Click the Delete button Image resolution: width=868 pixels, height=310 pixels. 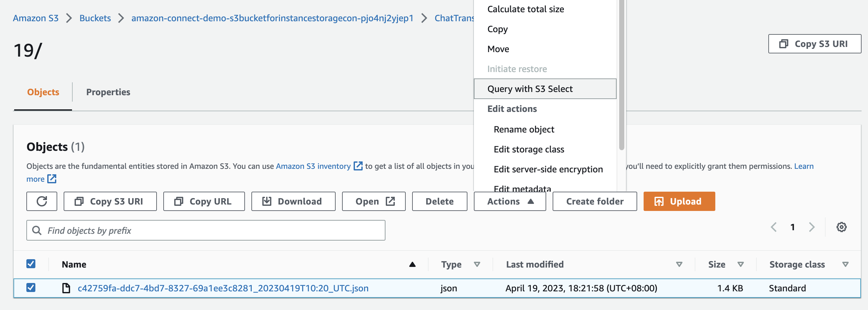tap(439, 201)
